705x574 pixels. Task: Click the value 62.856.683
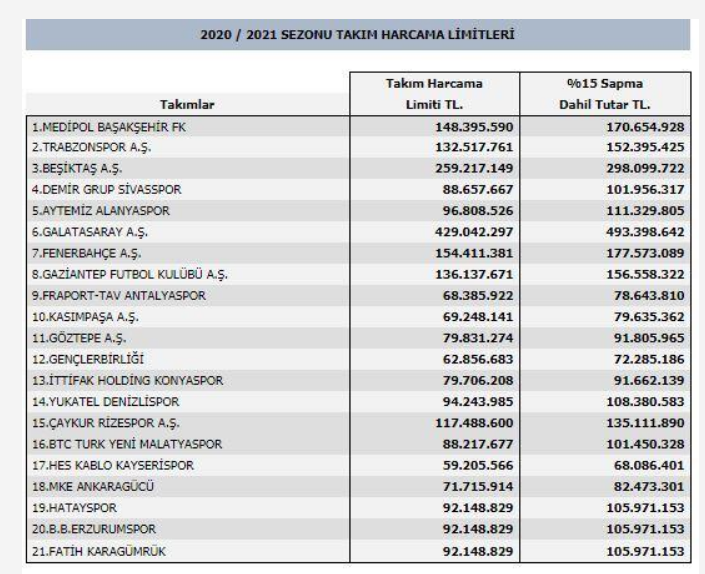click(478, 359)
